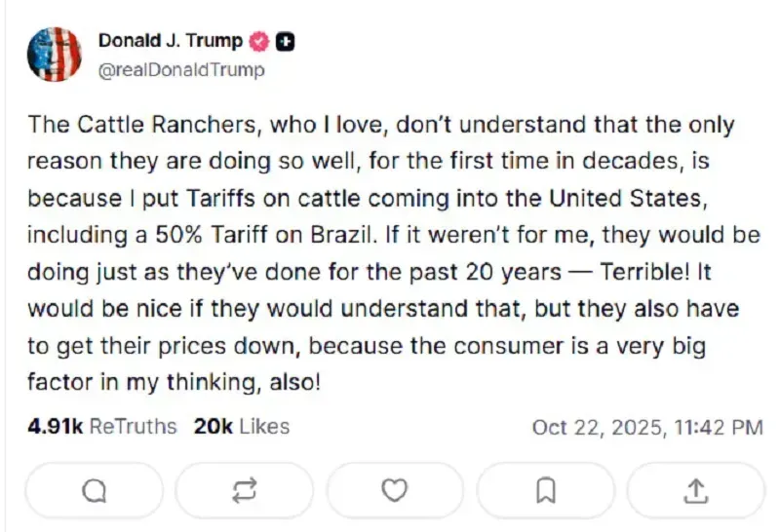
Task: Open the Oct 22, 2025 timestamp
Action: [647, 427]
